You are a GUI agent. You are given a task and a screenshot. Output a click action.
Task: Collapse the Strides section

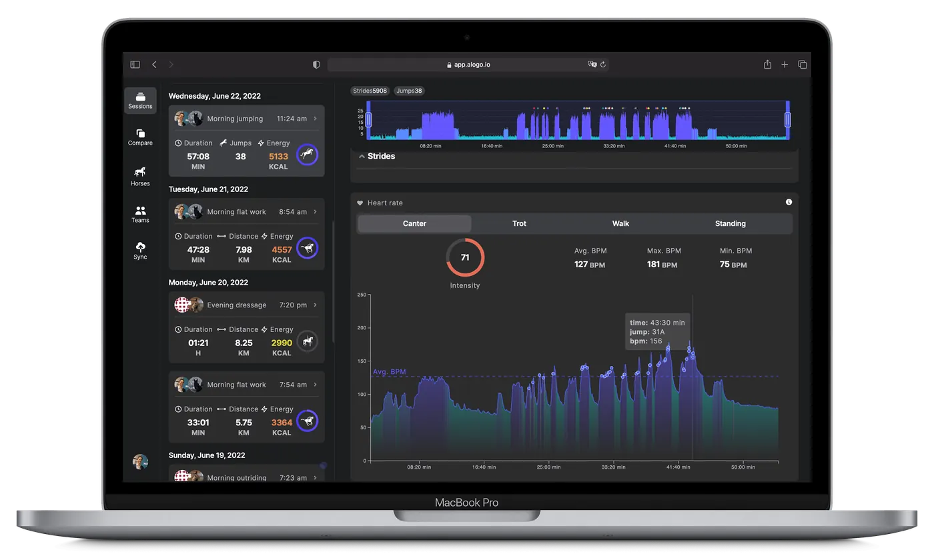362,156
